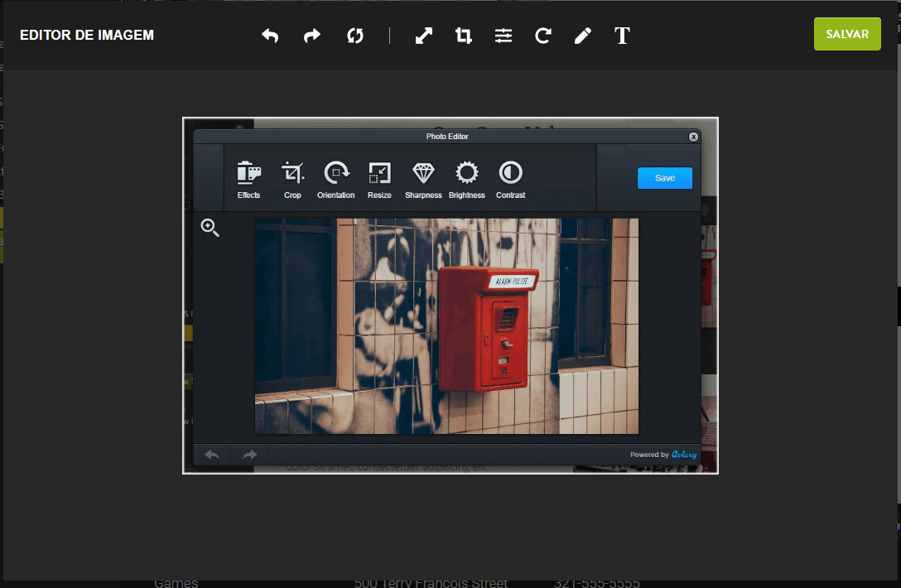The image size is (901, 588).
Task: Click the Aviary logo link
Action: pyautogui.click(x=684, y=454)
